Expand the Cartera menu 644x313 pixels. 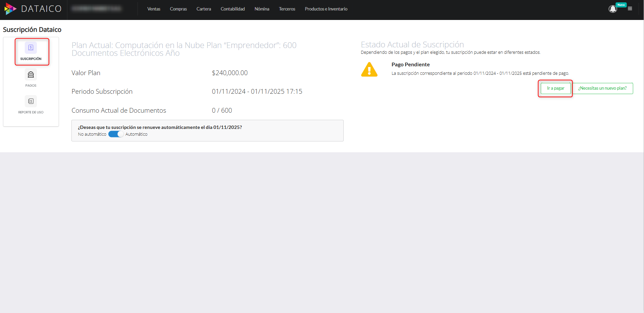[x=203, y=9]
